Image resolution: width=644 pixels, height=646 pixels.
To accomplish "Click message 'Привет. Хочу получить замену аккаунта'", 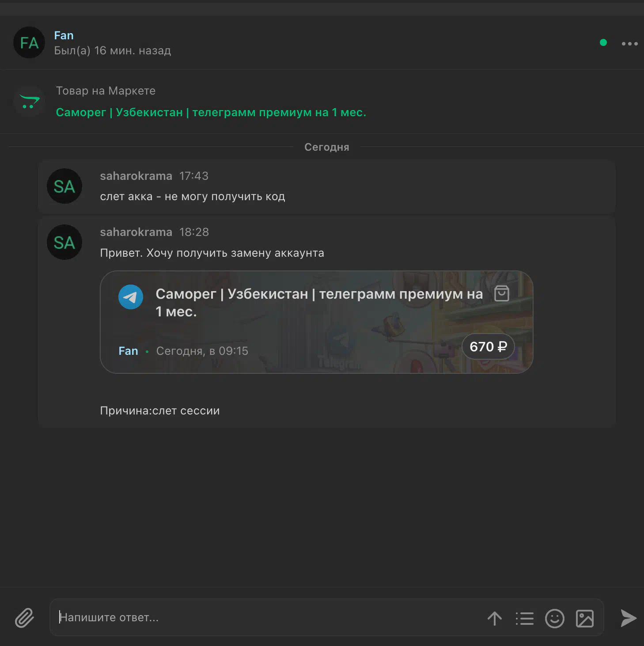I will [x=212, y=253].
